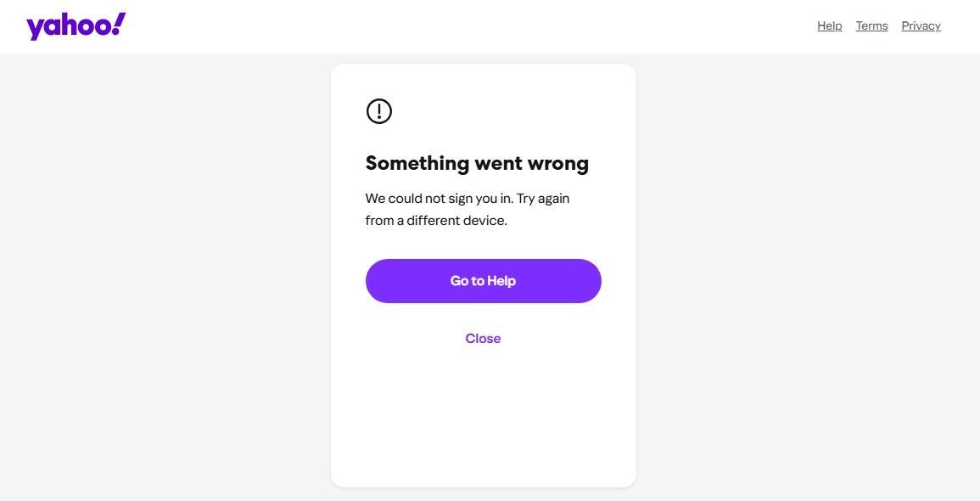Visit Help using the wide purple button
Screen dimensions: 980x501
(483, 281)
